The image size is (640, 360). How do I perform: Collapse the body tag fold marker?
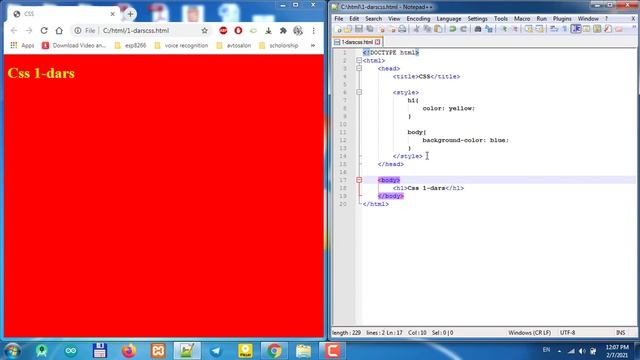tap(359, 180)
